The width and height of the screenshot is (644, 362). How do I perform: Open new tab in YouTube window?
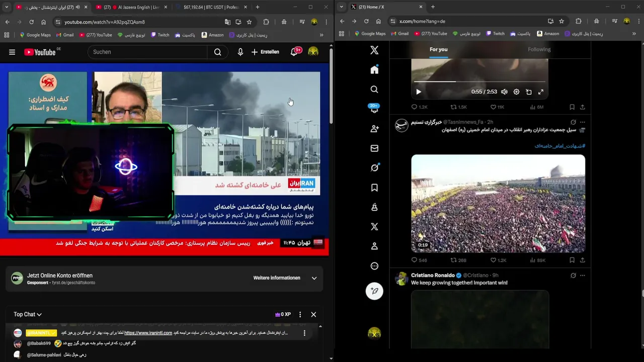click(257, 7)
